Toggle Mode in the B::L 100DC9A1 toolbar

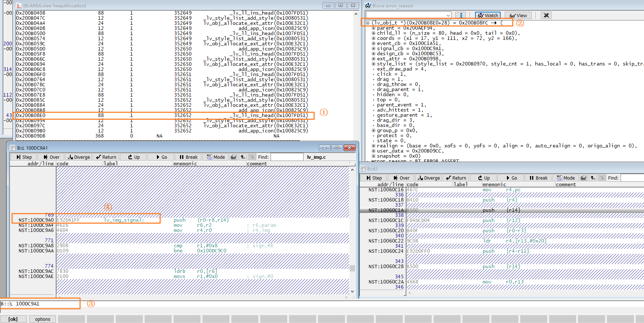(216, 157)
